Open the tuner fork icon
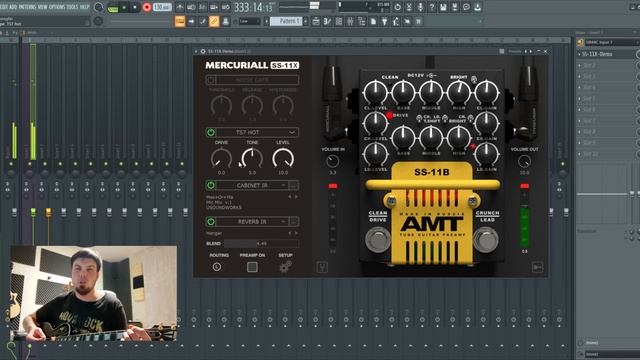Viewport: 640px width, 360px height. point(322,267)
